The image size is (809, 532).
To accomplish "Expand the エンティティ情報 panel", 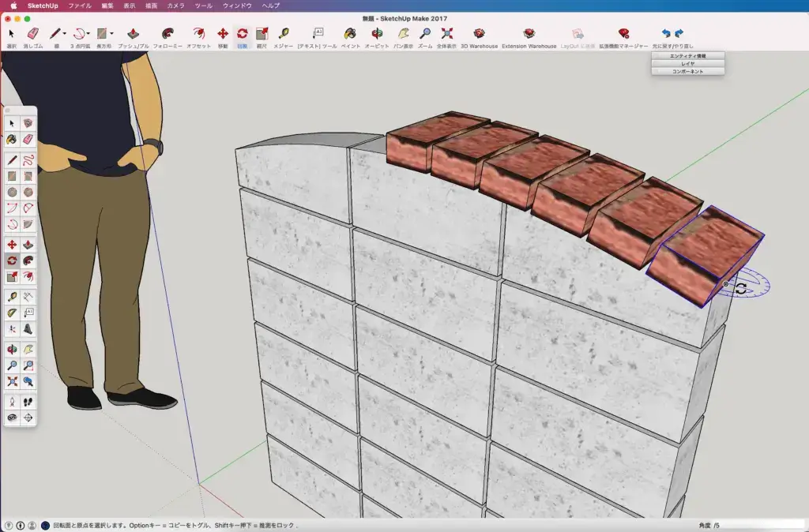I will tap(688, 56).
